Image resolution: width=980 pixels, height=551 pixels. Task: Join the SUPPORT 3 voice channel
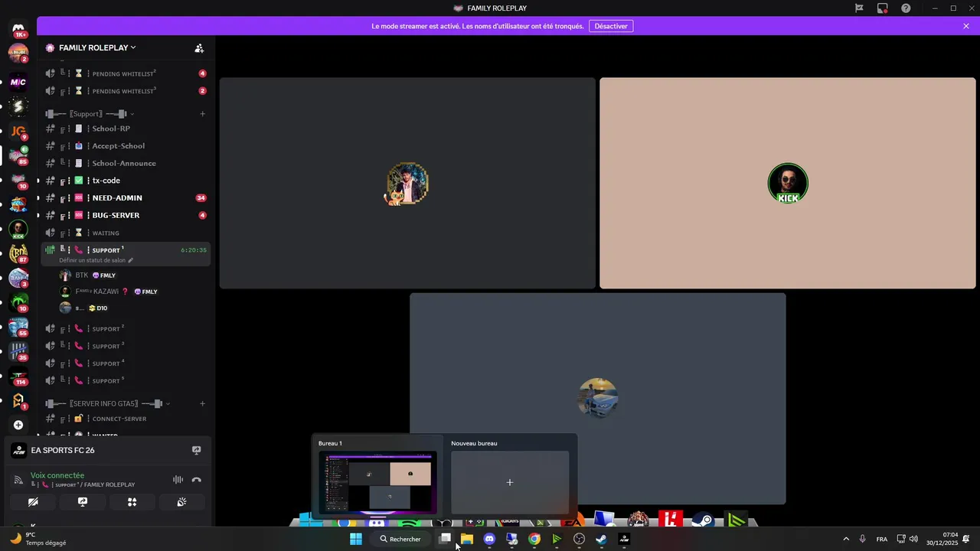point(126,346)
